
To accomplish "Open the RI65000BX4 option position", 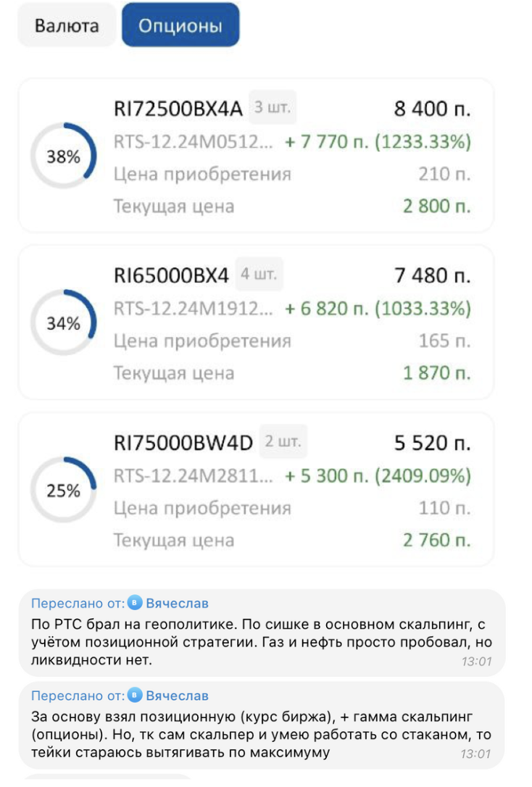I will tap(256, 322).
